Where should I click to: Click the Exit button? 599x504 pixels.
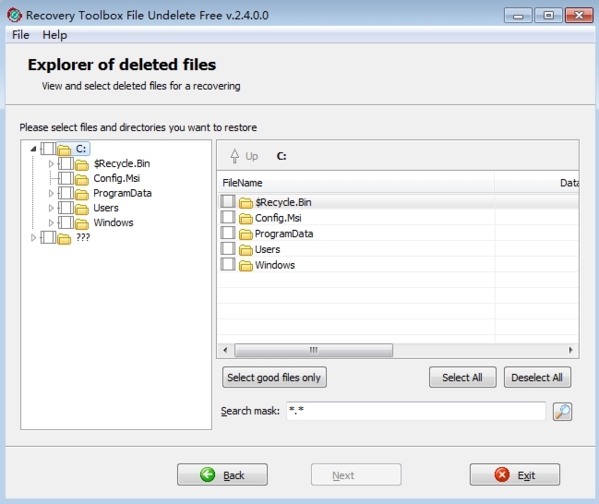pyautogui.click(x=515, y=475)
